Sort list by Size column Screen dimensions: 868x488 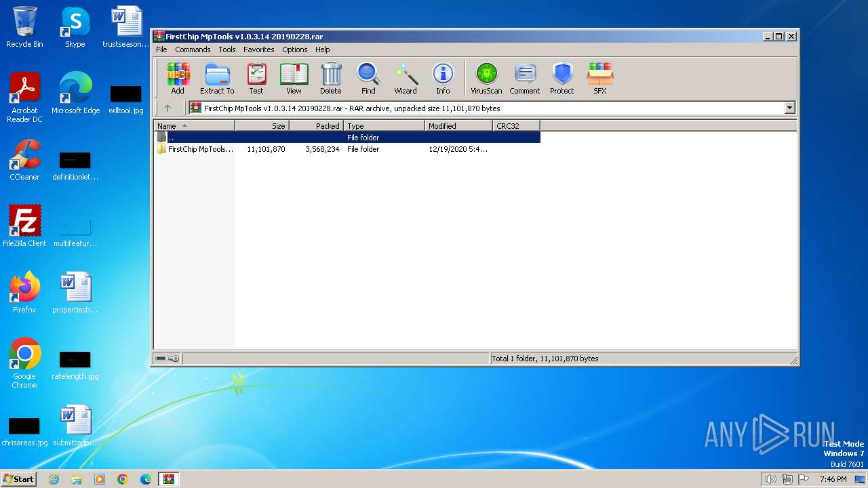point(262,126)
